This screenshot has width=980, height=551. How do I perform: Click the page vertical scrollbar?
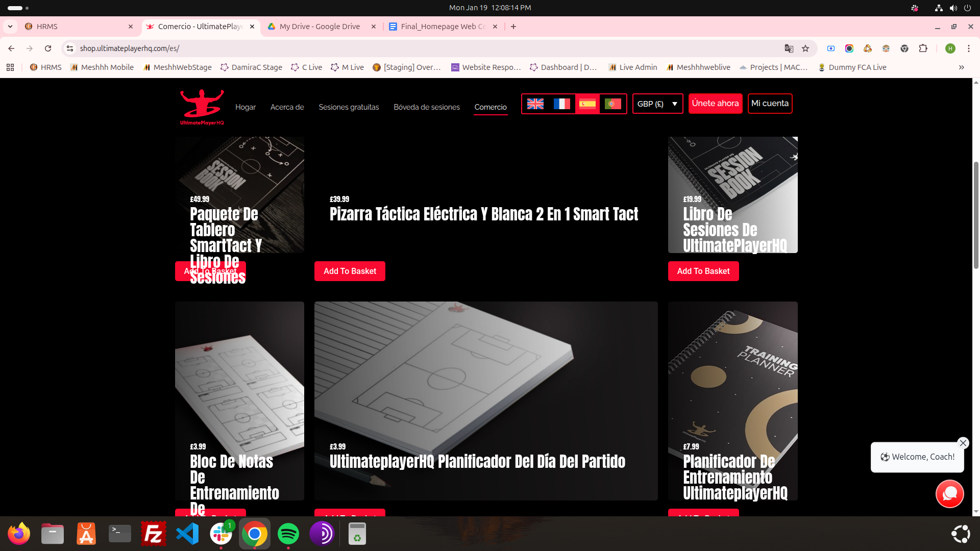pyautogui.click(x=976, y=214)
